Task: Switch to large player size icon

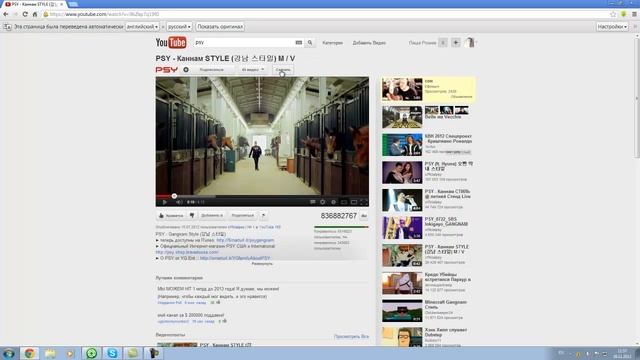Action: pyautogui.click(x=354, y=202)
